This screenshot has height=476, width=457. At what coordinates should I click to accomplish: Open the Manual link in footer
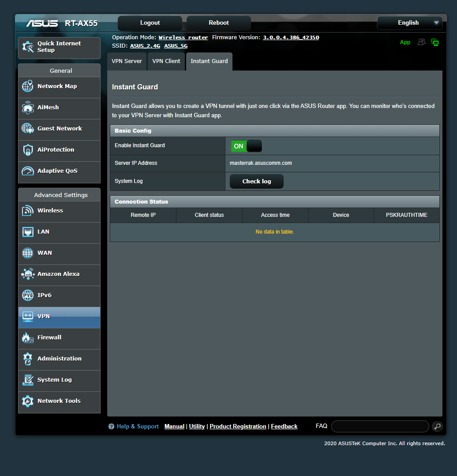(x=174, y=426)
